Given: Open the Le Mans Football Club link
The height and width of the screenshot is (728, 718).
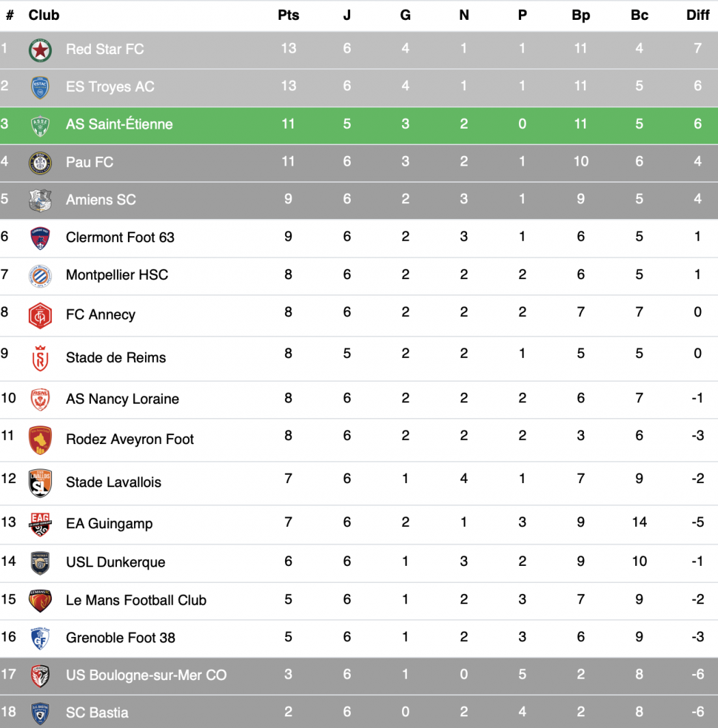Looking at the screenshot, I should pyautogui.click(x=136, y=600).
